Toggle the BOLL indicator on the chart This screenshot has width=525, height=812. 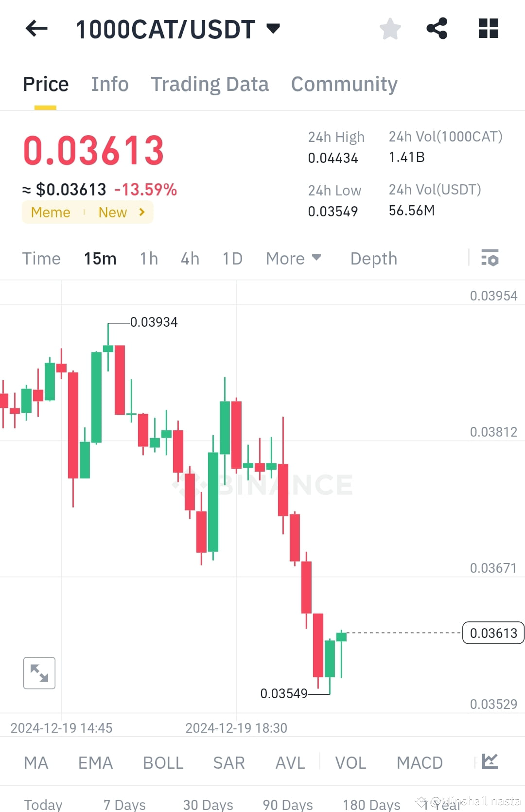(163, 762)
